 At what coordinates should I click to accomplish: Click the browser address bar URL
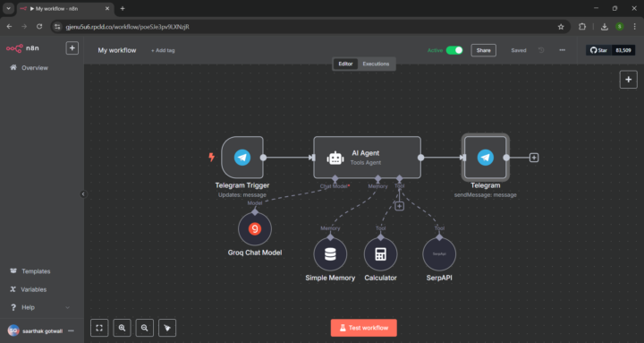coord(127,27)
